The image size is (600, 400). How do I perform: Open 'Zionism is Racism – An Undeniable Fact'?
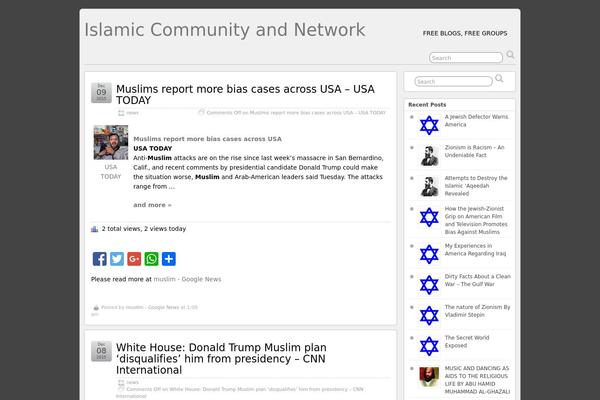click(474, 151)
